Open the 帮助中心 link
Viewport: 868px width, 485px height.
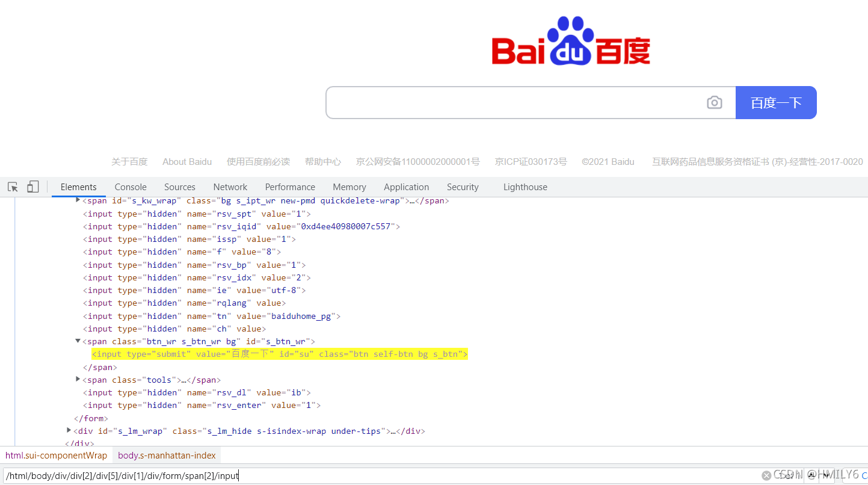[x=322, y=161]
